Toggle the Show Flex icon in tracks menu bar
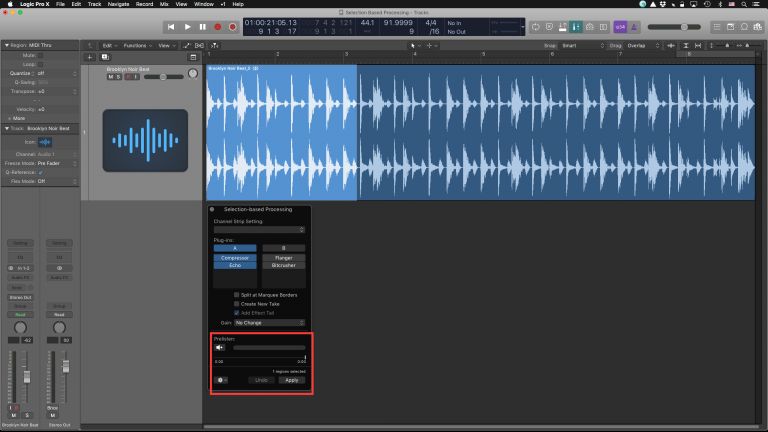 [199, 46]
